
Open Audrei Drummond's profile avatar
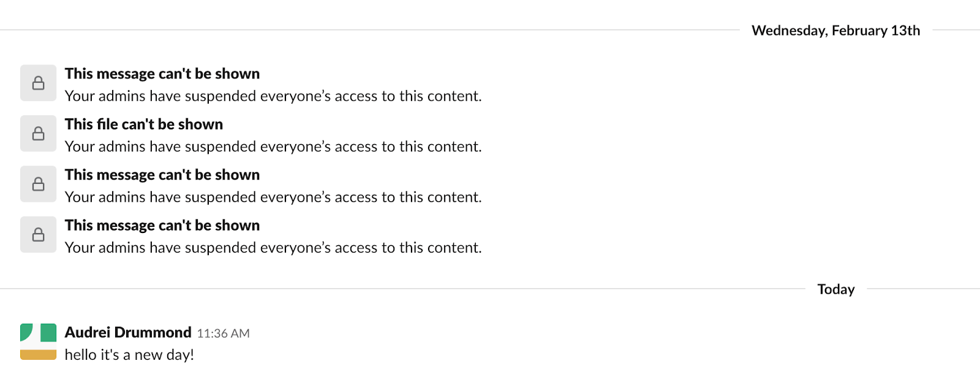[38, 342]
